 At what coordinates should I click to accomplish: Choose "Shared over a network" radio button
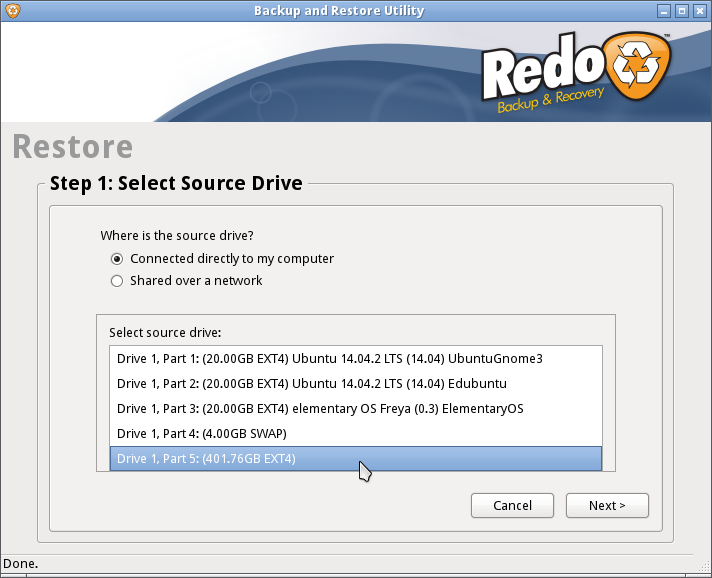click(117, 281)
